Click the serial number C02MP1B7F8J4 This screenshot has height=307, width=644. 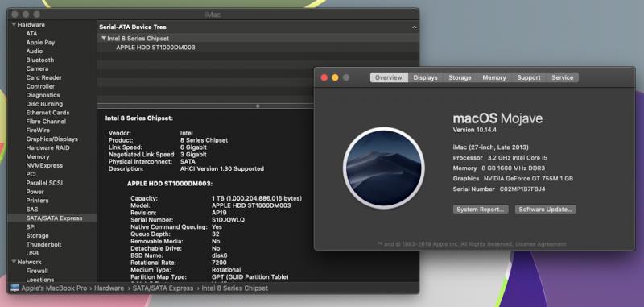click(522, 189)
